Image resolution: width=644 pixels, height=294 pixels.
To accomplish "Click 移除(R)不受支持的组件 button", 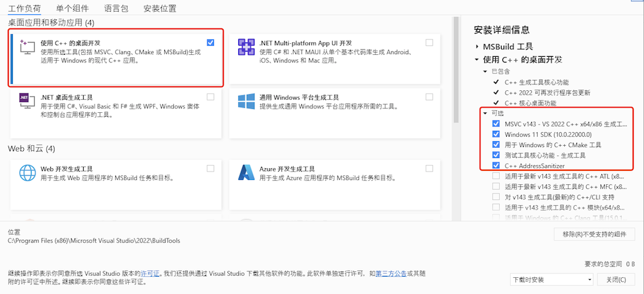I will tap(594, 235).
